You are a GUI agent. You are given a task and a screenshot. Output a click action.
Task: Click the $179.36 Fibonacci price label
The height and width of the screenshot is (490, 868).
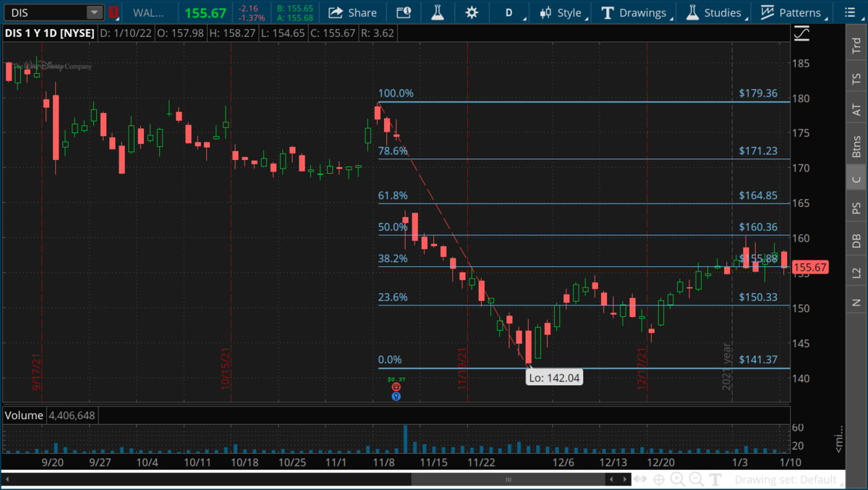point(758,93)
